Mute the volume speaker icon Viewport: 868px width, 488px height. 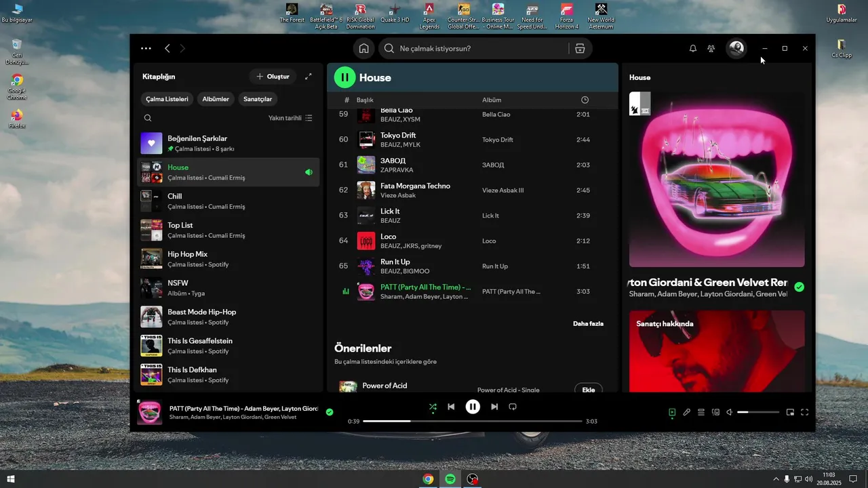[730, 412]
